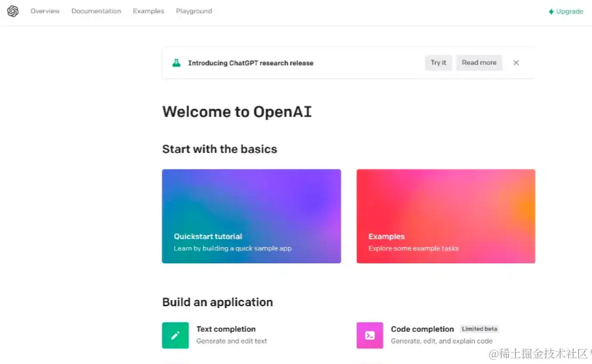
Task: Open the Playground nav item
Action: pos(194,11)
